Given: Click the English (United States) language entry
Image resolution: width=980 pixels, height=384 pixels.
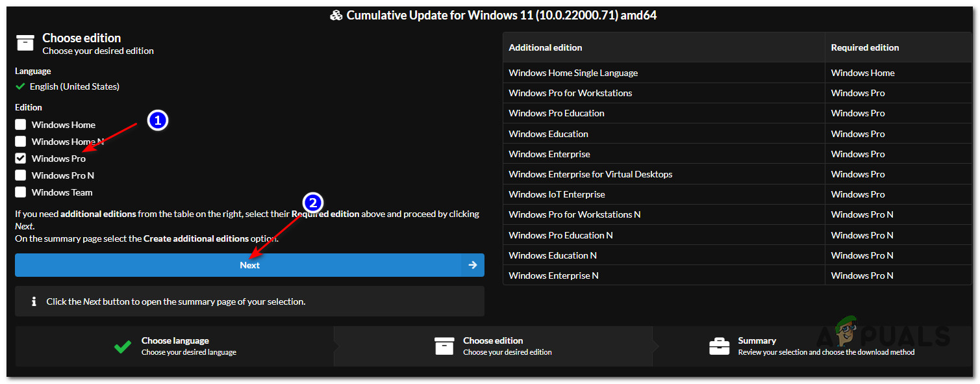Looking at the screenshot, I should click(x=74, y=86).
